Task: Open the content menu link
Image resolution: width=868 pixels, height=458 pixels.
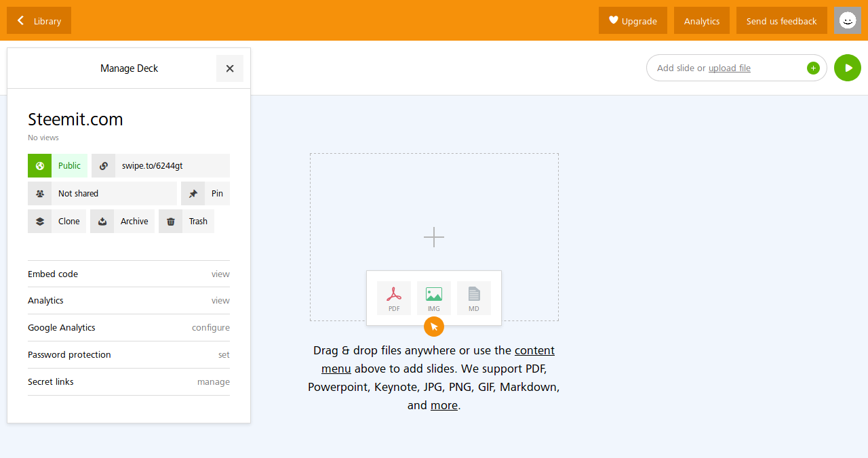Action: tap(438, 360)
